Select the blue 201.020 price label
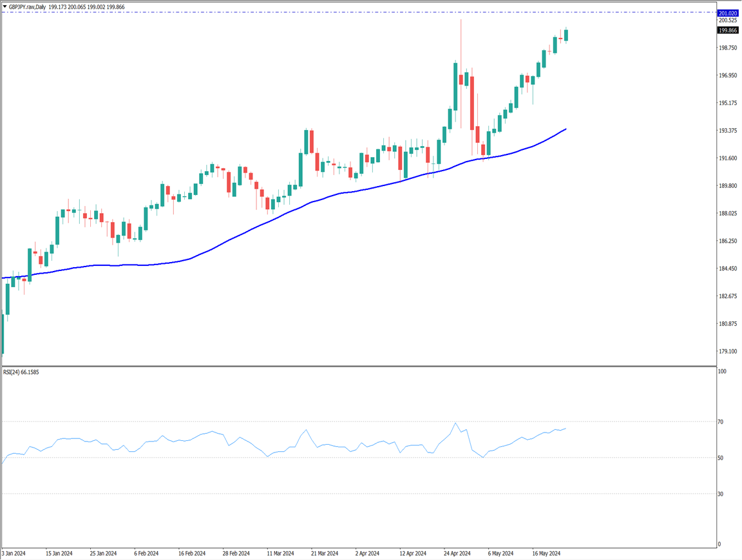This screenshot has height=560, width=742. pos(728,13)
